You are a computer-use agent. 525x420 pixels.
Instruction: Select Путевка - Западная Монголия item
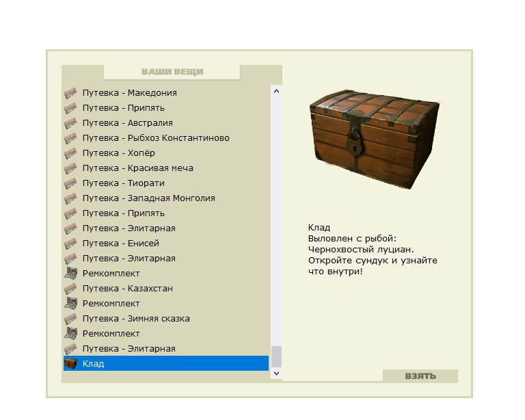point(166,198)
